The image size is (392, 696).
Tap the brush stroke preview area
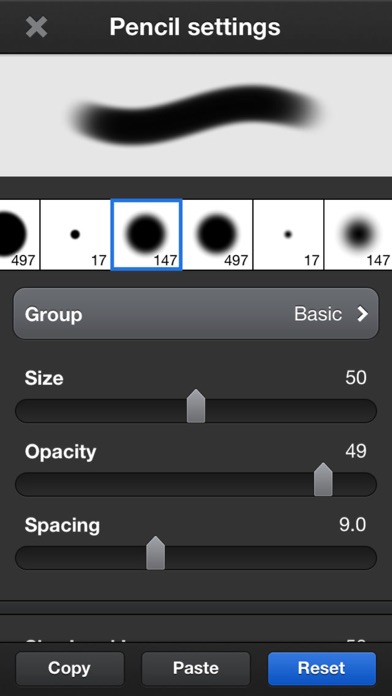point(196,115)
